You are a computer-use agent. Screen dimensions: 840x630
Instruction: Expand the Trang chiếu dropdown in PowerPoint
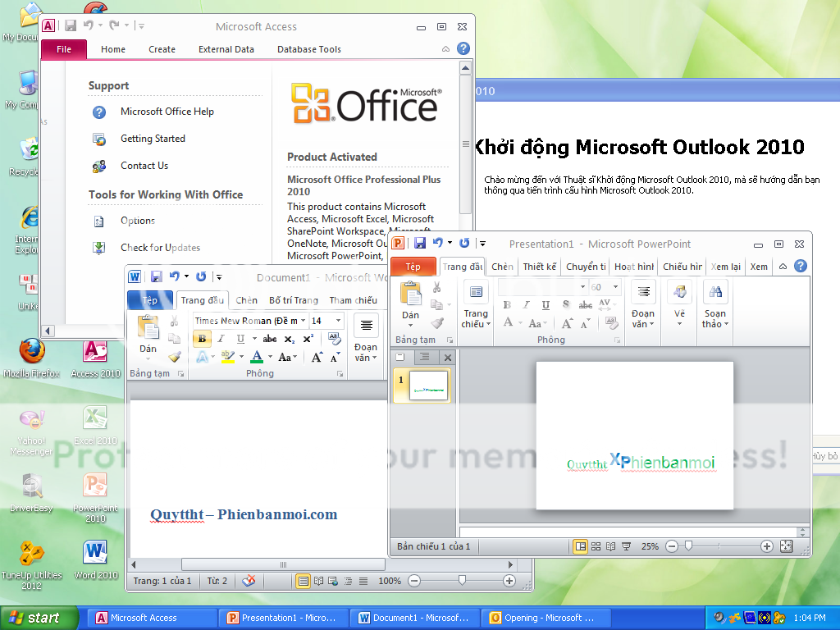(476, 319)
